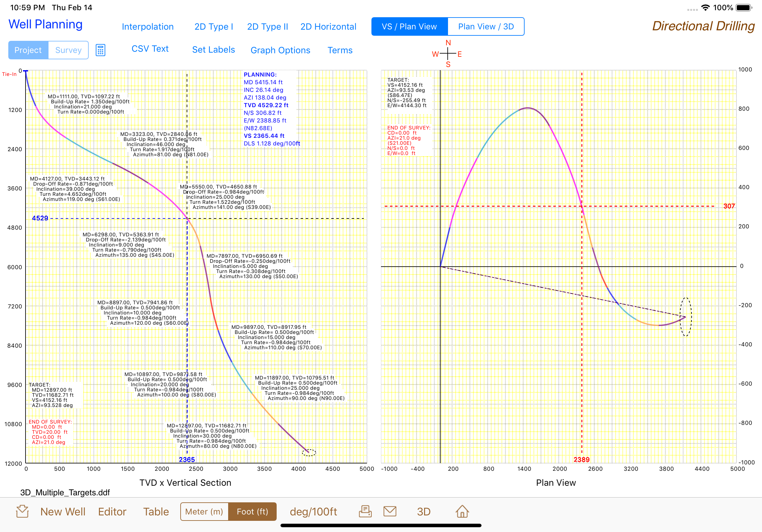This screenshot has height=532, width=762.
Task: Click the printer icon
Action: tap(365, 512)
